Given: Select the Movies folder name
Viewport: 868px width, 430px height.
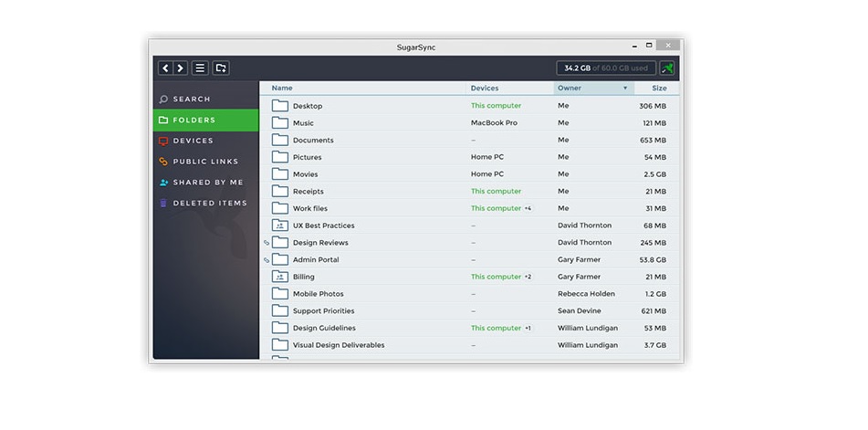Looking at the screenshot, I should click(306, 174).
